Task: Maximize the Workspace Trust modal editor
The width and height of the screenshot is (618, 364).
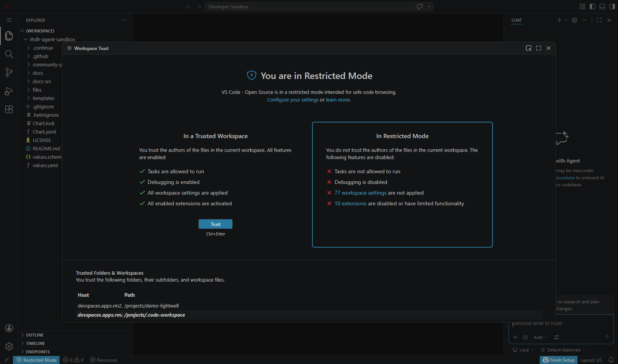Action: [x=539, y=48]
